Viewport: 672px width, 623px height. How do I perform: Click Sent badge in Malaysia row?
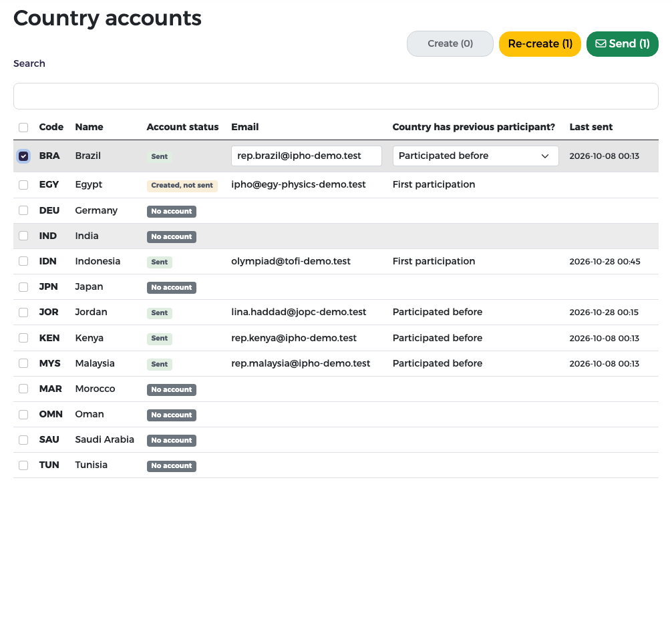click(160, 364)
